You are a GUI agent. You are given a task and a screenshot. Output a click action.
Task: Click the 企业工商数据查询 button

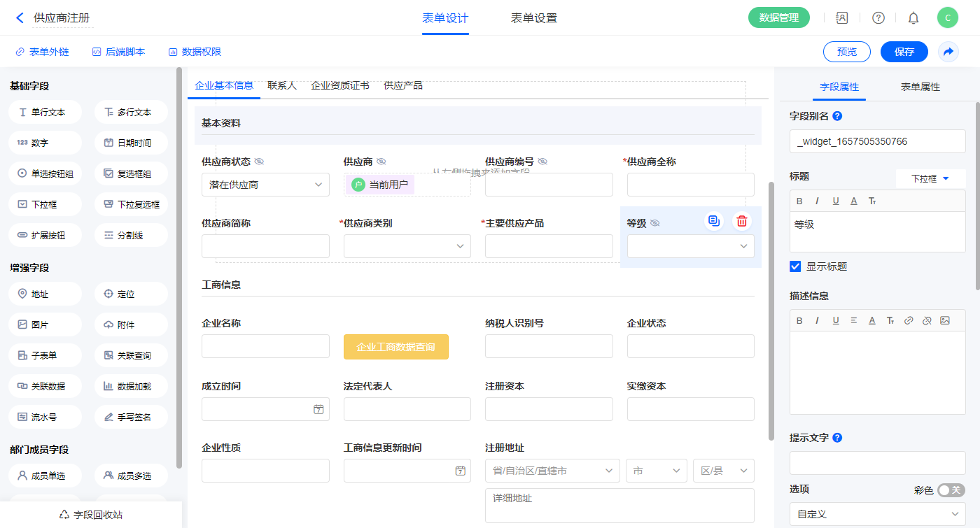395,347
